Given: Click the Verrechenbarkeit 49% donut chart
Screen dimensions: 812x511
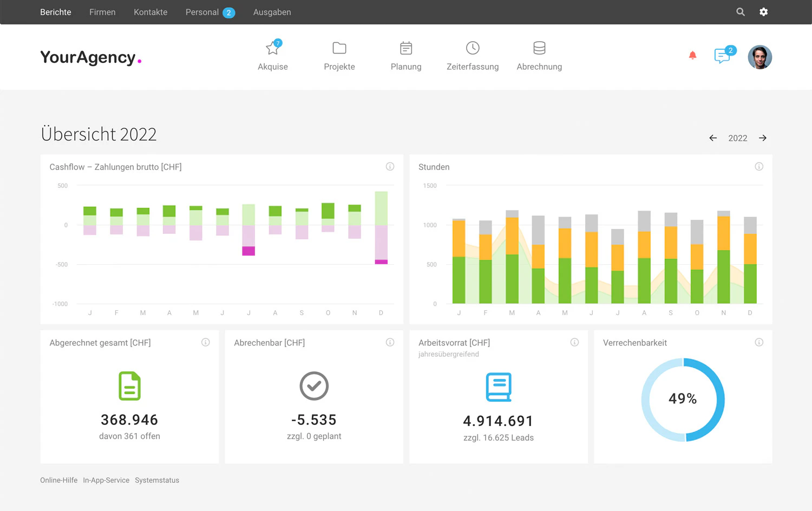Looking at the screenshot, I should click(683, 399).
